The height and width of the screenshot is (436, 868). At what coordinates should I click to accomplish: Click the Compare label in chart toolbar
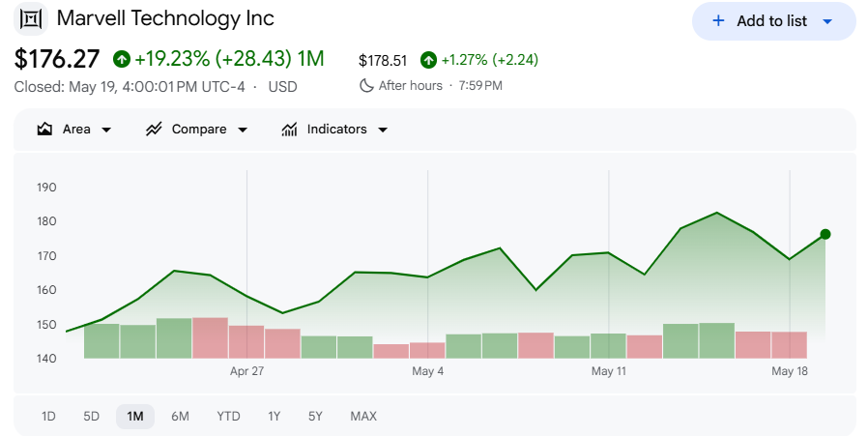click(x=199, y=130)
